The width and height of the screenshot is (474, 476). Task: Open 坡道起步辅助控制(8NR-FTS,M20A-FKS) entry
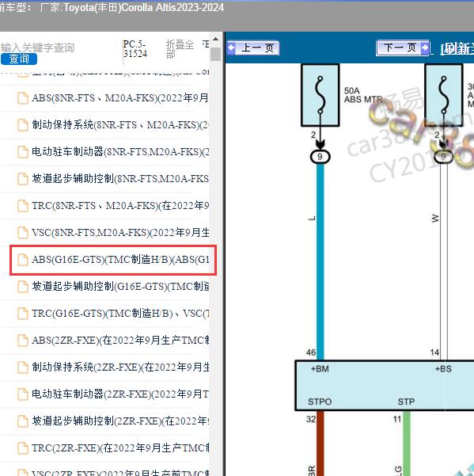pyautogui.click(x=120, y=178)
